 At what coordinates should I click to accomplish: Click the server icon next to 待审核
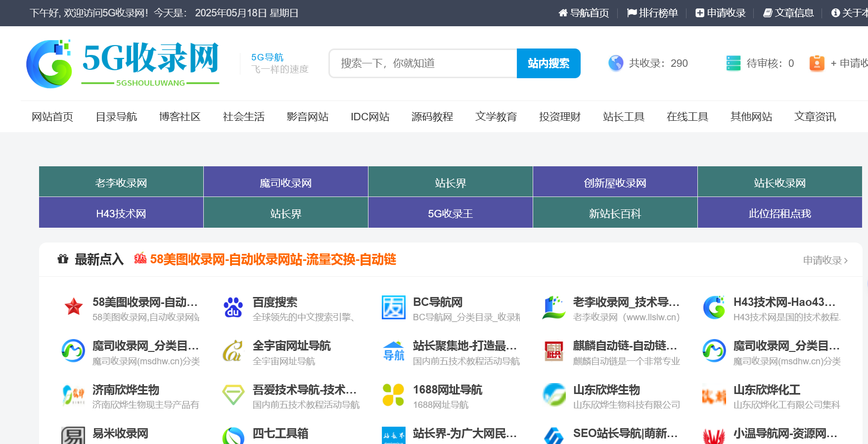[x=733, y=63]
